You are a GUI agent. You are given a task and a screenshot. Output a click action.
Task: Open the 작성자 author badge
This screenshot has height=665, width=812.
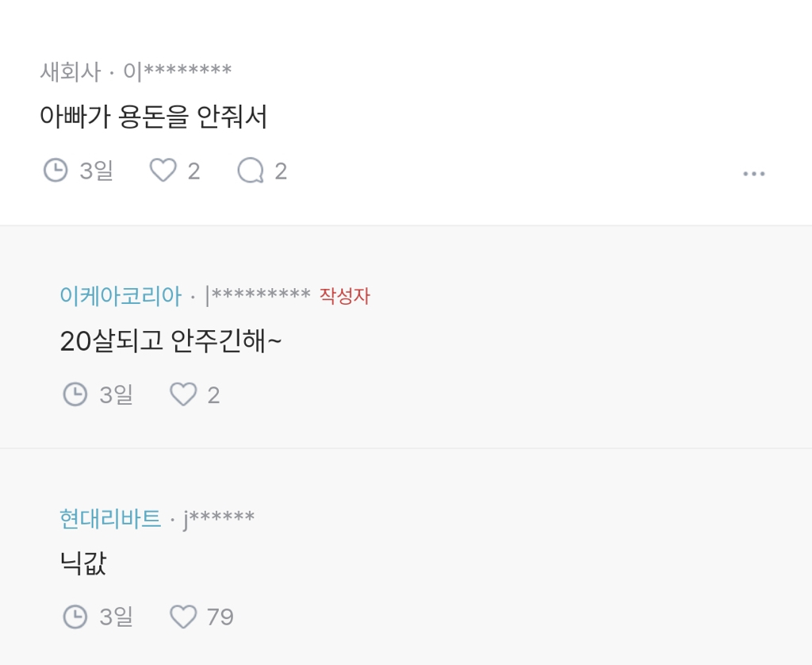[x=346, y=295]
